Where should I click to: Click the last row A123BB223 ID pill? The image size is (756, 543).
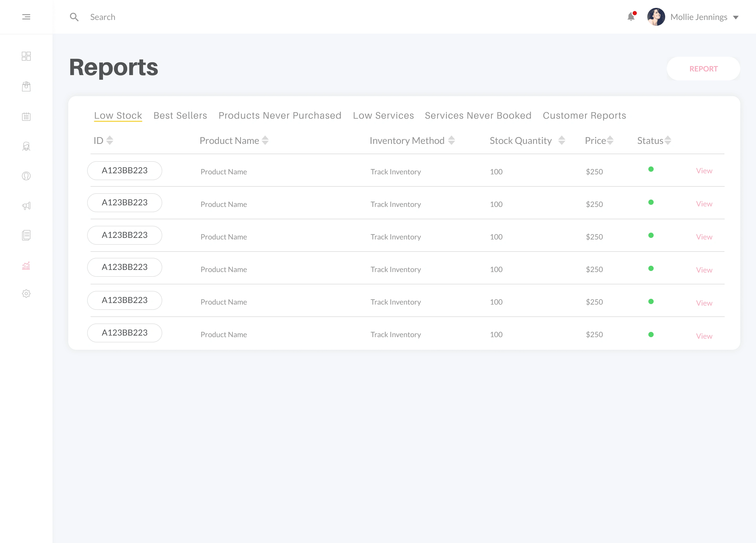(125, 333)
